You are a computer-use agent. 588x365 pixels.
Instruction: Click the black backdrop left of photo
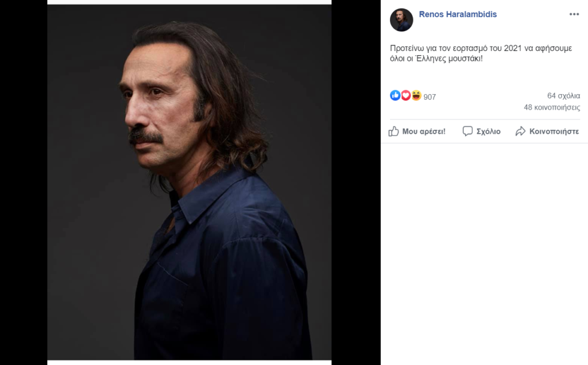coord(23,182)
